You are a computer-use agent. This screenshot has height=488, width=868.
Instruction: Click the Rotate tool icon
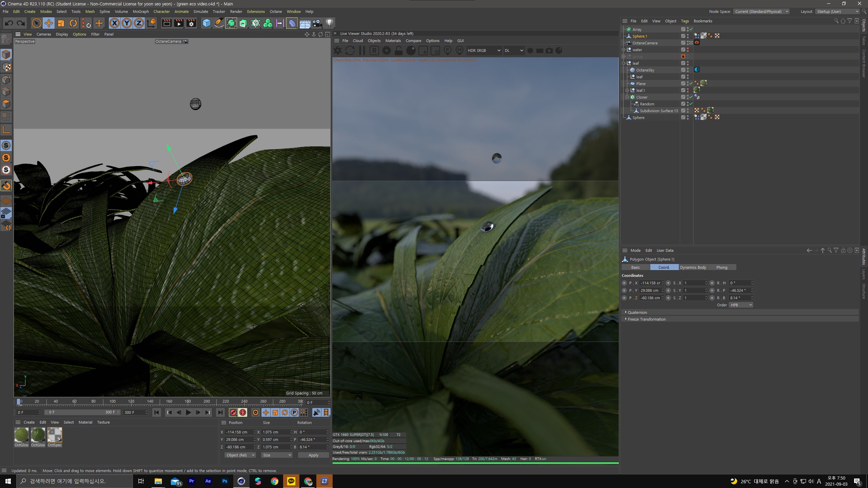coord(73,23)
